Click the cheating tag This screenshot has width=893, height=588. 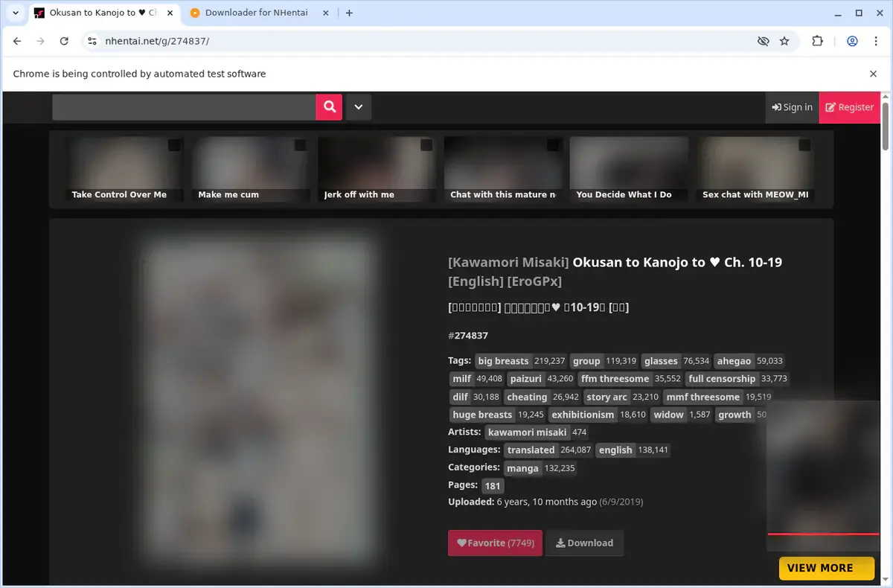542,397
